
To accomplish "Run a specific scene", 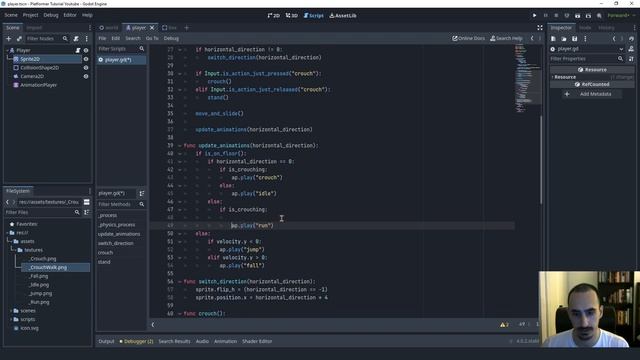I will (588, 16).
